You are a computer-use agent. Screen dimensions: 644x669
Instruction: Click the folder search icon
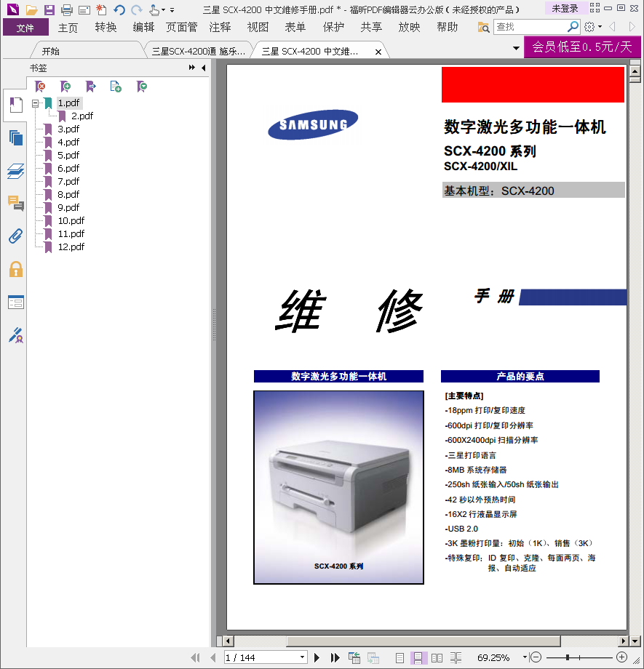pos(483,28)
